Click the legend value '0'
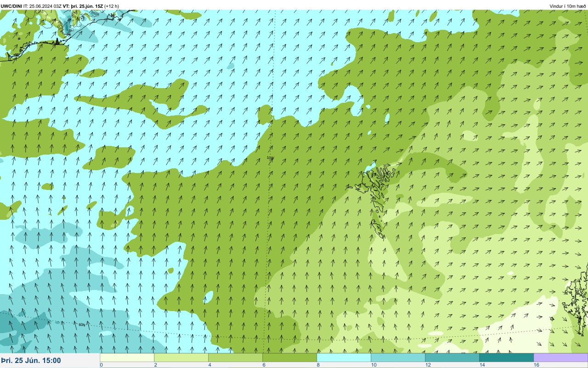Image resolution: width=588 pixels, height=368 pixels. click(x=101, y=365)
